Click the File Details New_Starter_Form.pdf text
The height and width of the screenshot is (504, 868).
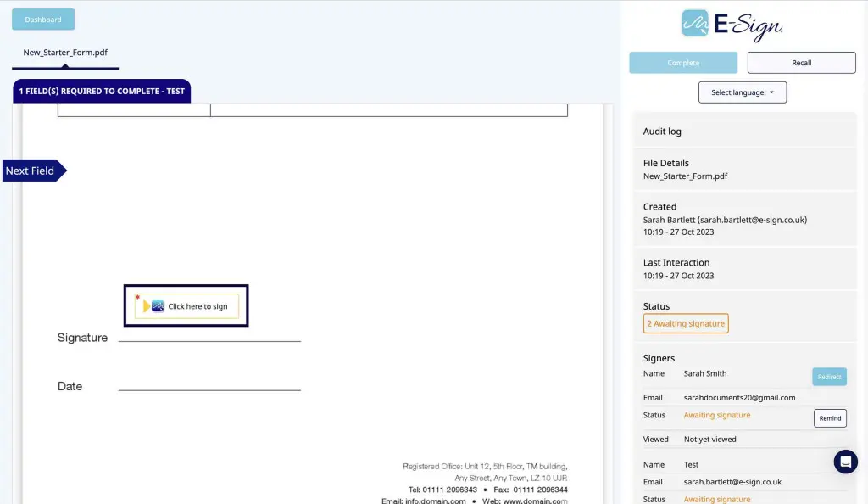(x=685, y=176)
